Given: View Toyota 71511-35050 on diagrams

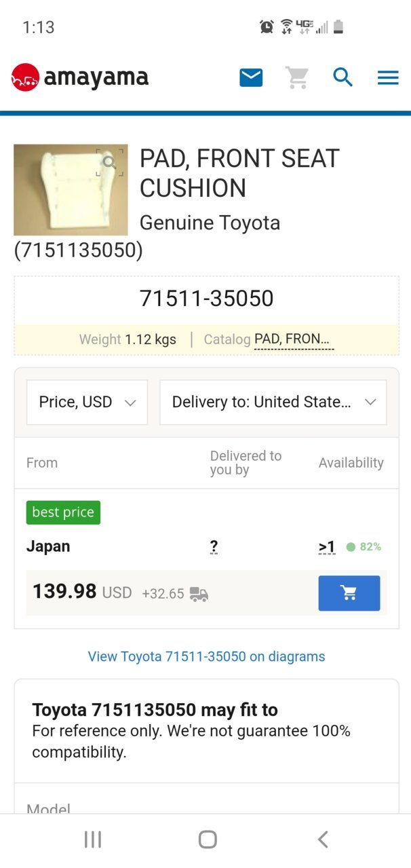Looking at the screenshot, I should point(206,656).
